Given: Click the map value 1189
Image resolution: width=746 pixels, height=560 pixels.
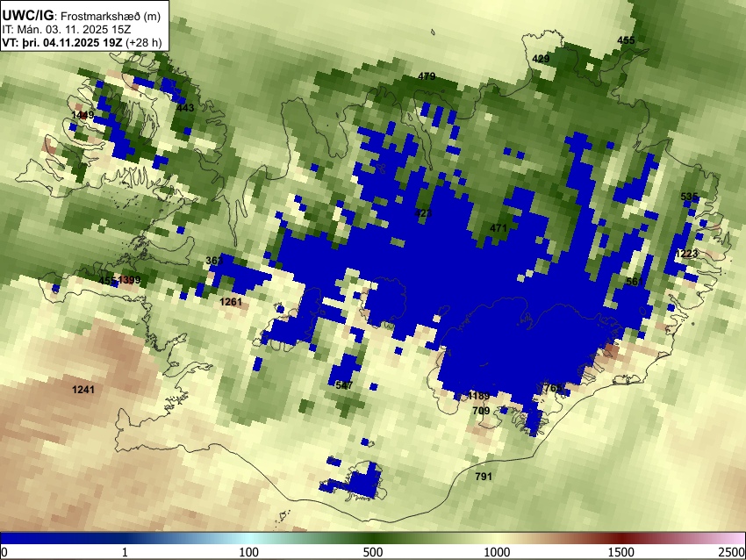Looking at the screenshot, I should (478, 396).
